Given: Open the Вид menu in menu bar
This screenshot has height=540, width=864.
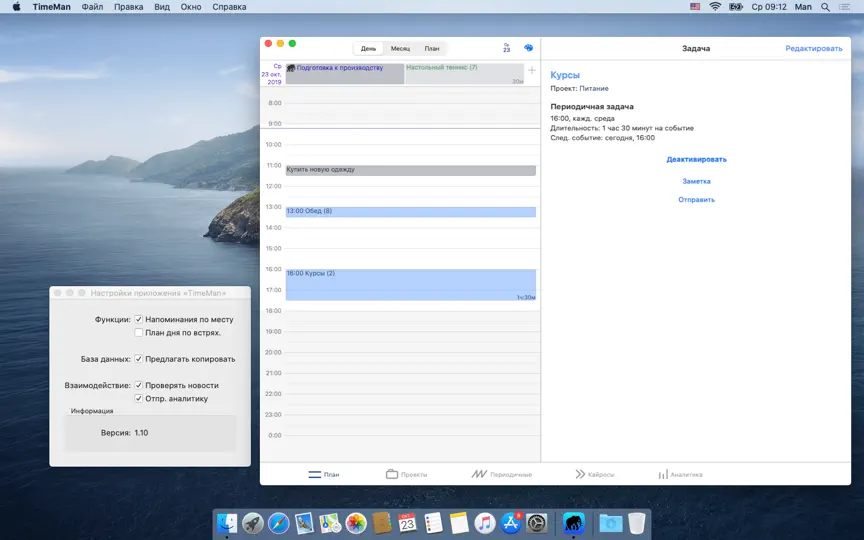Looking at the screenshot, I should click(162, 7).
